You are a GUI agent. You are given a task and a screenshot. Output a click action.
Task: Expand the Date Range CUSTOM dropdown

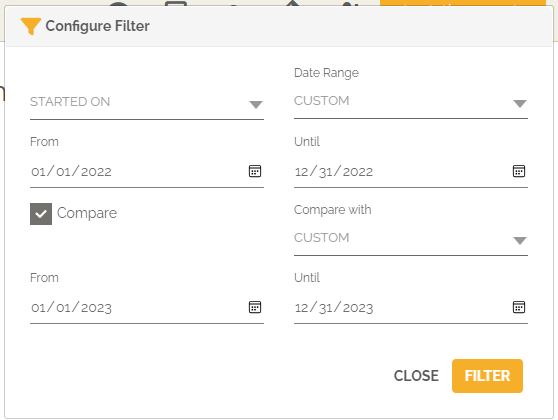[x=411, y=101]
